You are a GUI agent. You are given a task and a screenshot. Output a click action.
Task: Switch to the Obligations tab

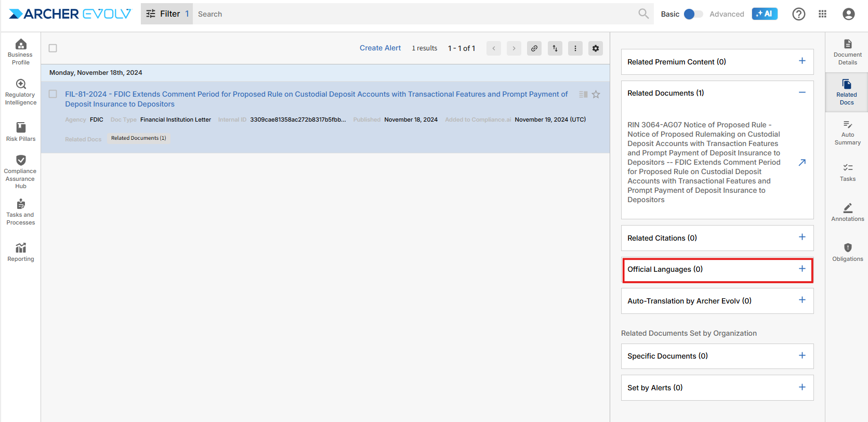847,252
